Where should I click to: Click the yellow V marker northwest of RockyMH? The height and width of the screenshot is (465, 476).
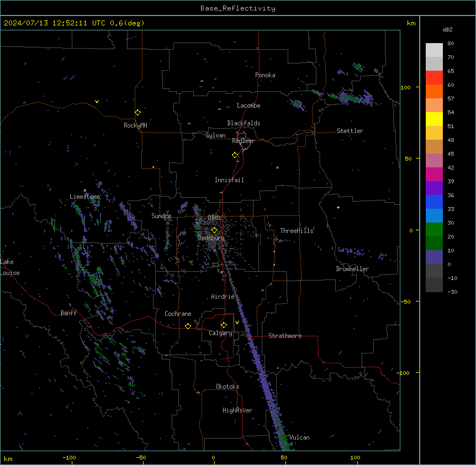click(x=97, y=102)
